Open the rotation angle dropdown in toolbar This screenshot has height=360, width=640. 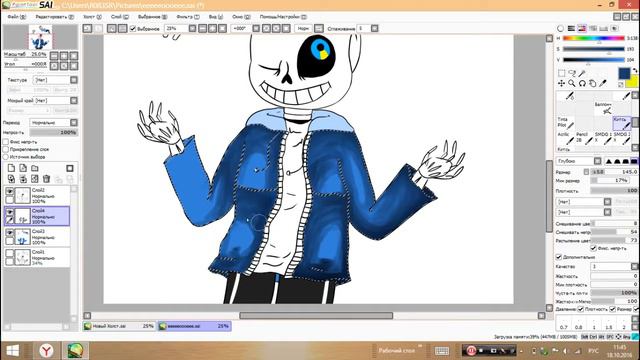(256, 29)
